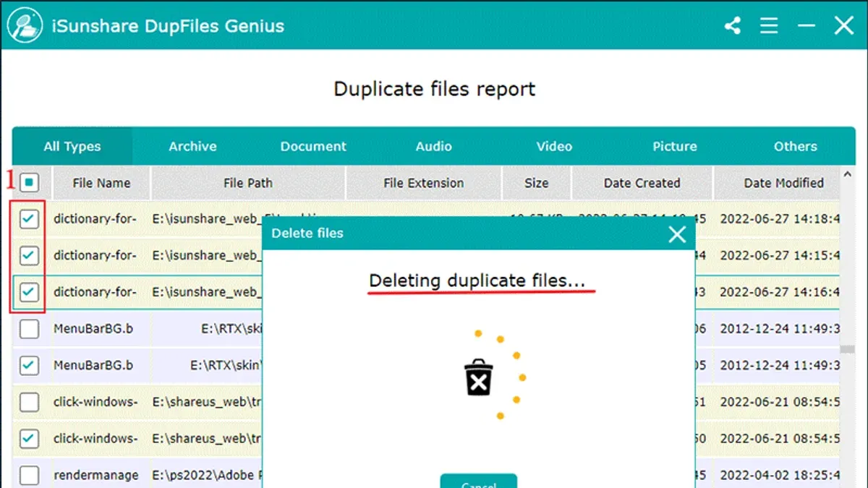Viewport: 868px width, 488px height.
Task: Sort by File Name column header
Action: [101, 183]
